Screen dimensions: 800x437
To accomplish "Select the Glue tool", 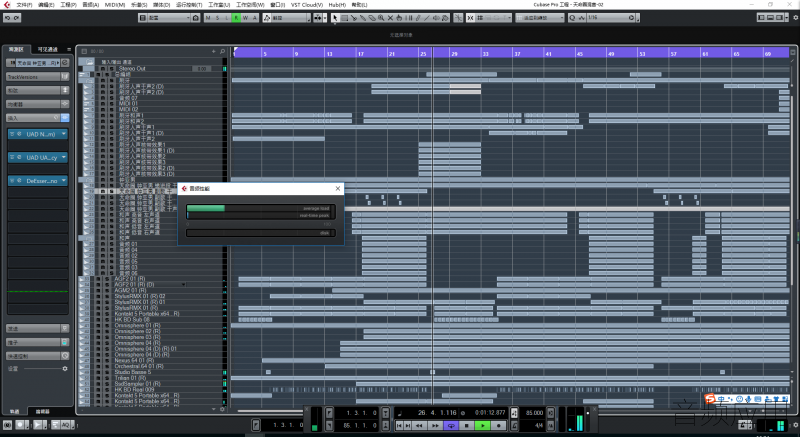I will point(363,18).
